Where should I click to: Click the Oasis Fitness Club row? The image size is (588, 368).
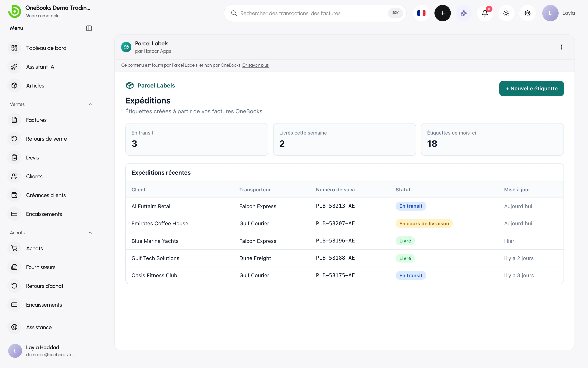point(344,276)
